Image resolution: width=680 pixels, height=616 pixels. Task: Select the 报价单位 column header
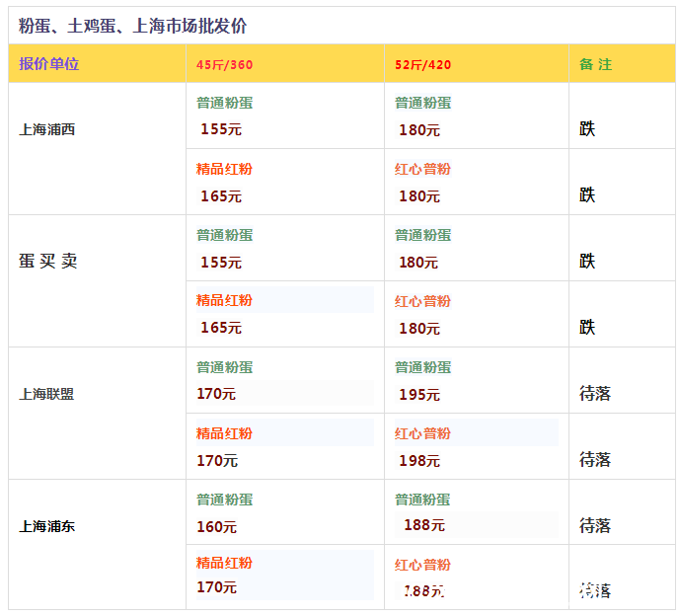tap(48, 64)
